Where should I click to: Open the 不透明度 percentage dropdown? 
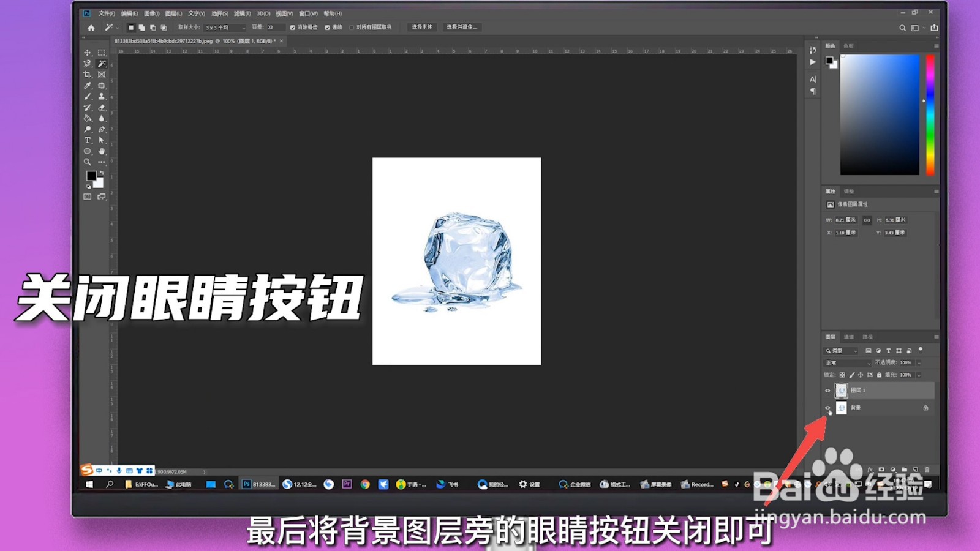click(918, 363)
